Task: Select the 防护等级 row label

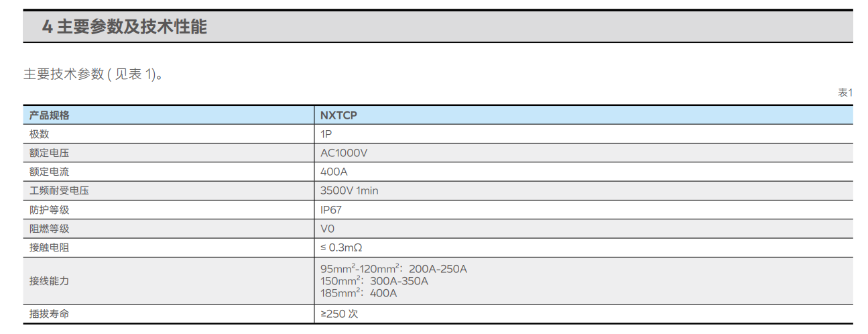Action: 49,210
